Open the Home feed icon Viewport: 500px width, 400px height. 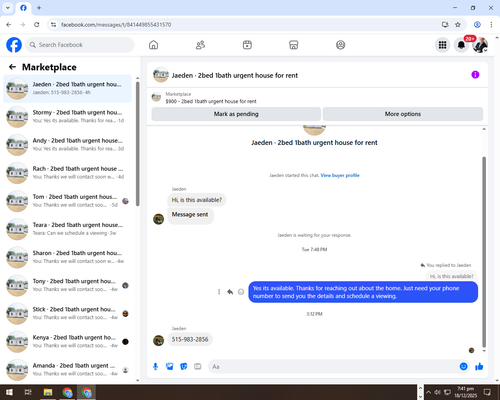tap(153, 45)
